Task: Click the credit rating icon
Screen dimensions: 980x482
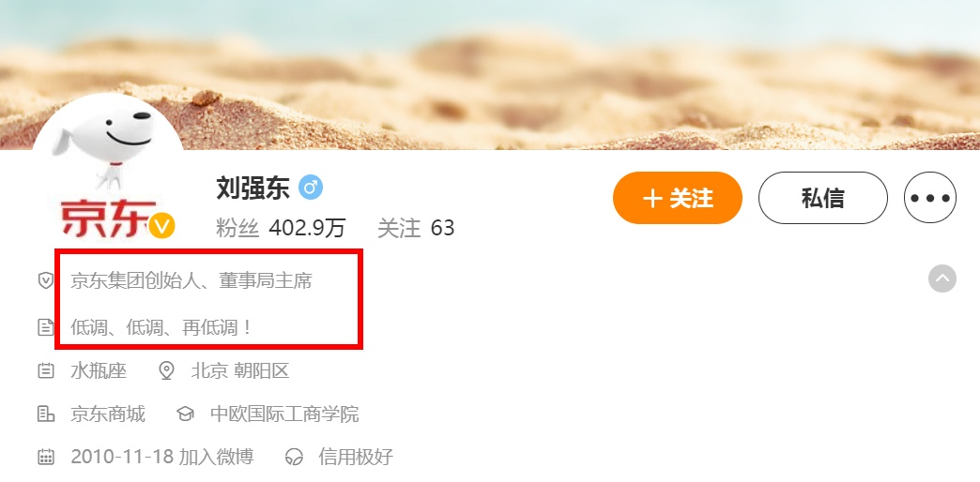Action: 294,457
